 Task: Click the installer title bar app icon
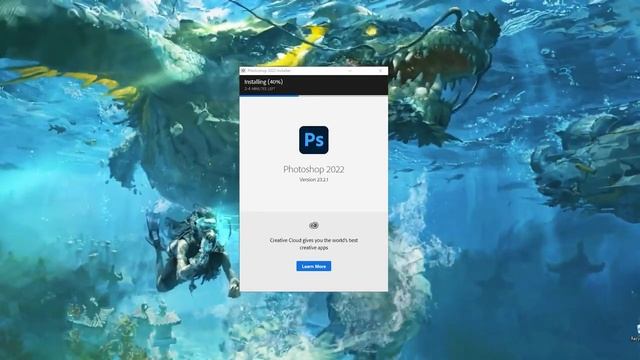(x=244, y=71)
